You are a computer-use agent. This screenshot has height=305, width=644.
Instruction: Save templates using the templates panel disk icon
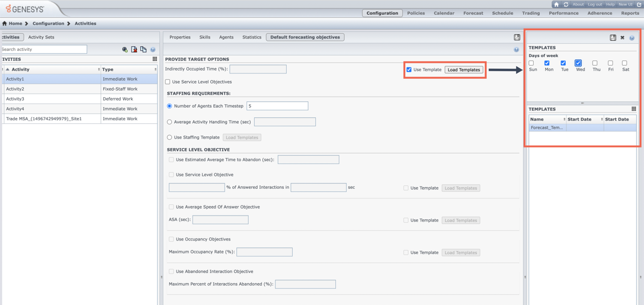click(613, 38)
